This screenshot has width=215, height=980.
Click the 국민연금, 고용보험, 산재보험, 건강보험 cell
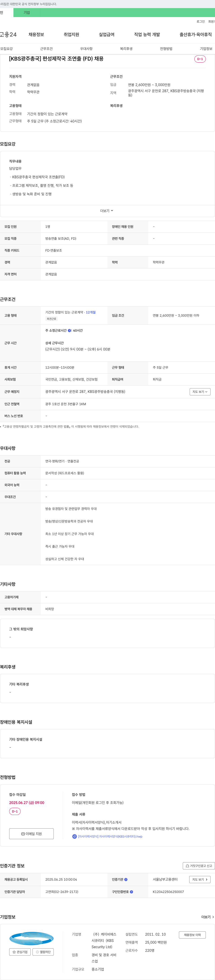71,379
